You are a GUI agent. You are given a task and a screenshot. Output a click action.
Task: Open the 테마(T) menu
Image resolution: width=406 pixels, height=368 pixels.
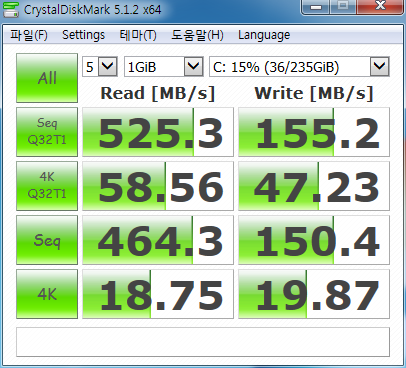tap(138, 35)
